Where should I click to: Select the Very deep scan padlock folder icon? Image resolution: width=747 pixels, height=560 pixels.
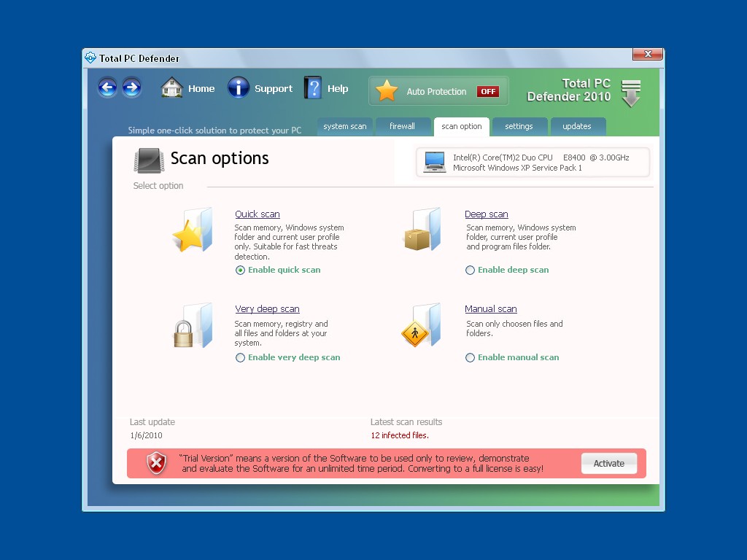(x=193, y=327)
